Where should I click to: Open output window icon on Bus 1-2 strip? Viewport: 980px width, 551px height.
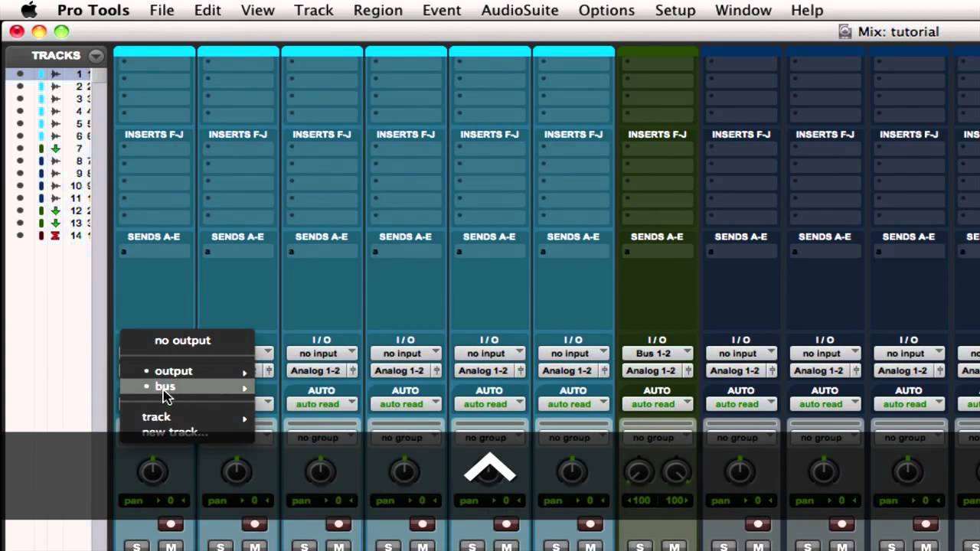point(688,370)
